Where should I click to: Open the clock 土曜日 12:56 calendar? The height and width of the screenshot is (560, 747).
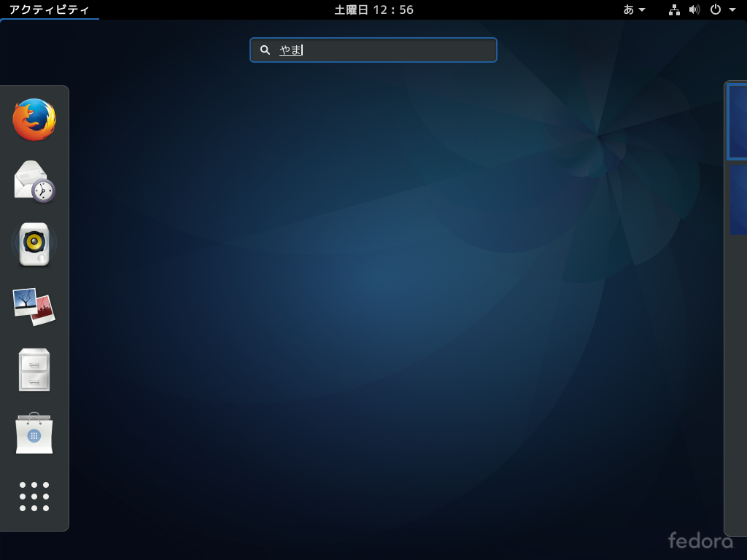(374, 9)
